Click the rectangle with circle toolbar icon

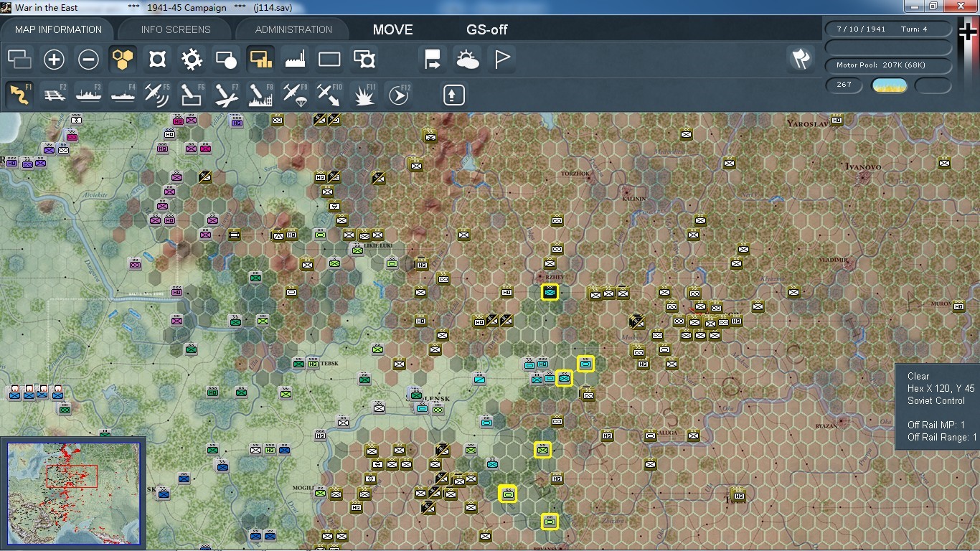(x=226, y=60)
